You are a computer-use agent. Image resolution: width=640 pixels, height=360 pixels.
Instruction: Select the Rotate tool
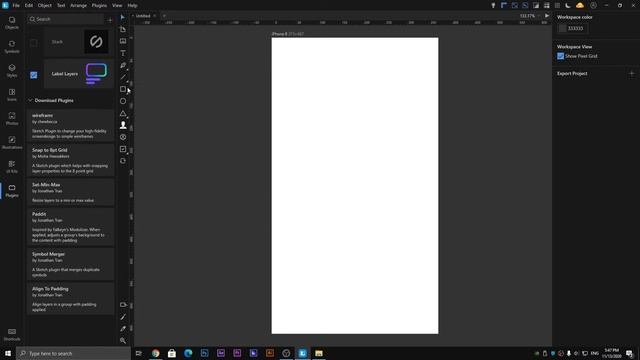[x=123, y=161]
